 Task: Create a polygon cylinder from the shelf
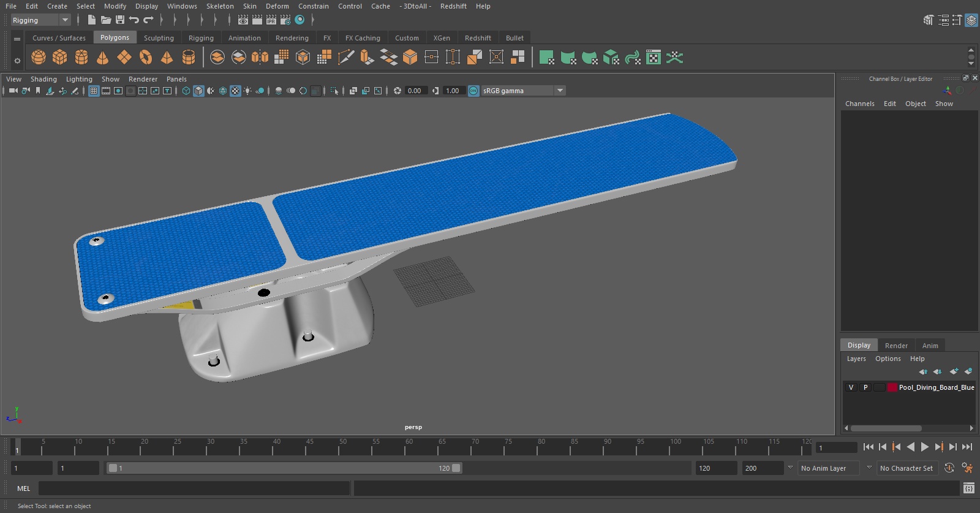[81, 58]
